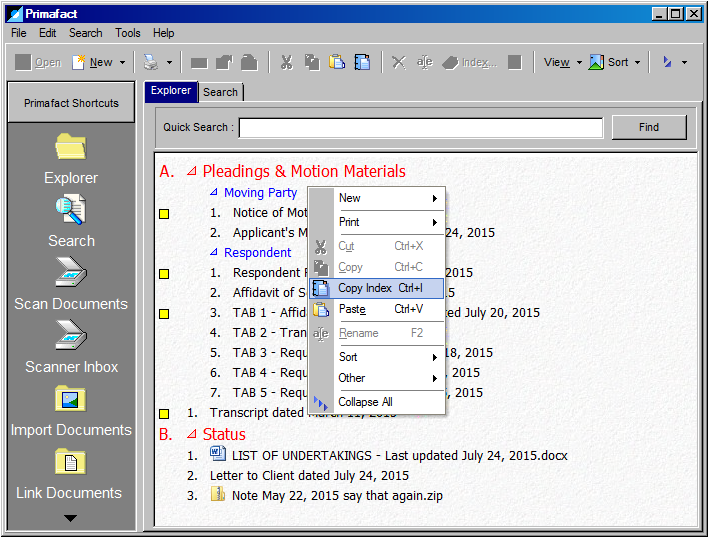Click the scissors Cut icon in toolbar

[286, 62]
